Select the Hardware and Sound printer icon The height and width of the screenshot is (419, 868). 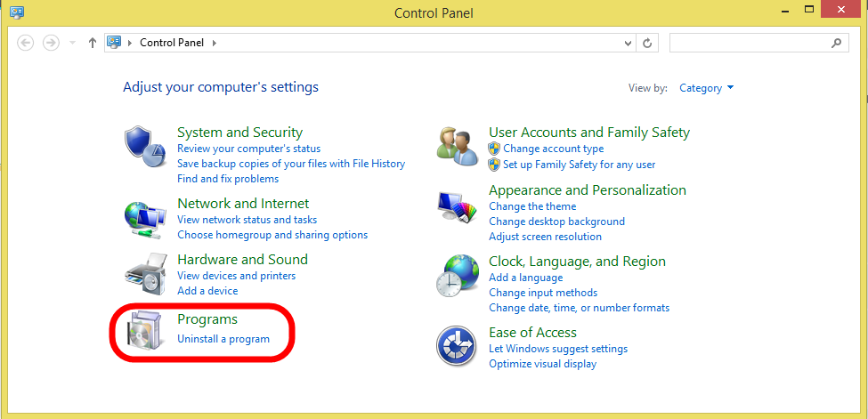pyautogui.click(x=146, y=276)
